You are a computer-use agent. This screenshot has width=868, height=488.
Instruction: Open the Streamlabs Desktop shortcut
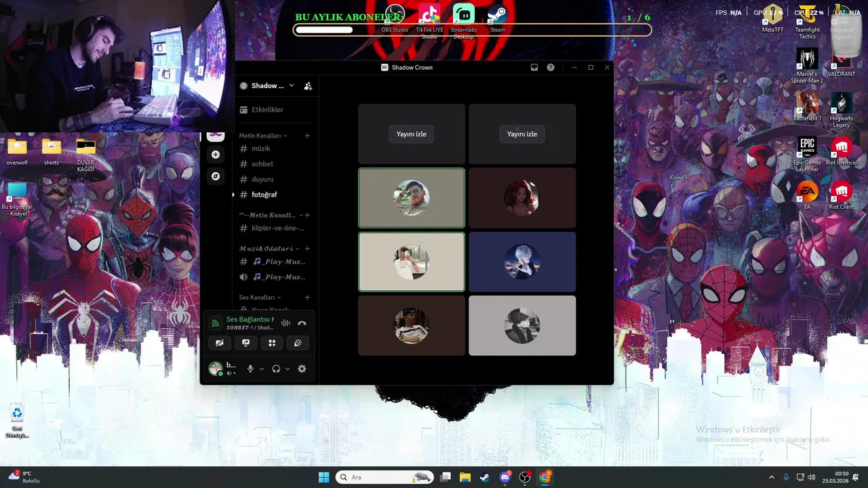(464, 20)
